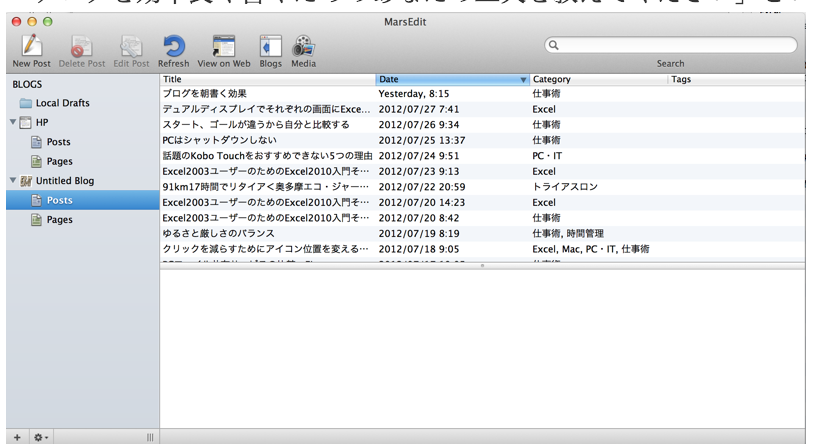Click the split-view divider handle dot

[x=482, y=266]
